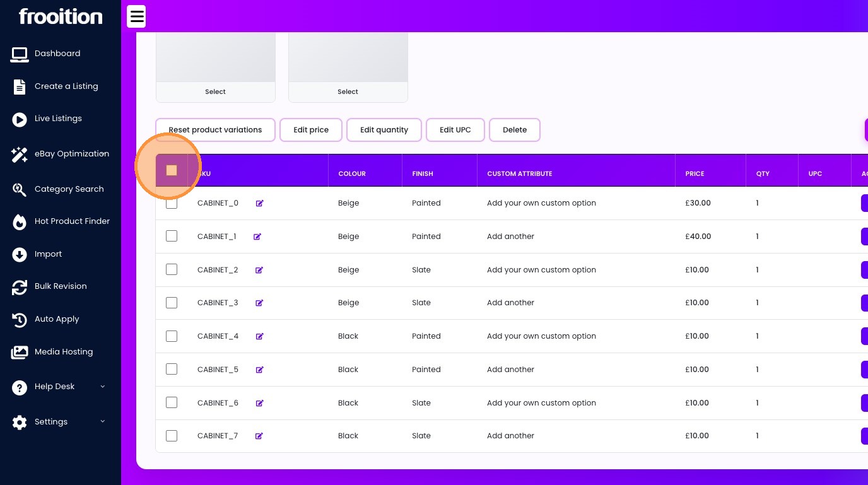Open the hamburger menu icon
Screen dimensions: 868x485
(x=136, y=16)
